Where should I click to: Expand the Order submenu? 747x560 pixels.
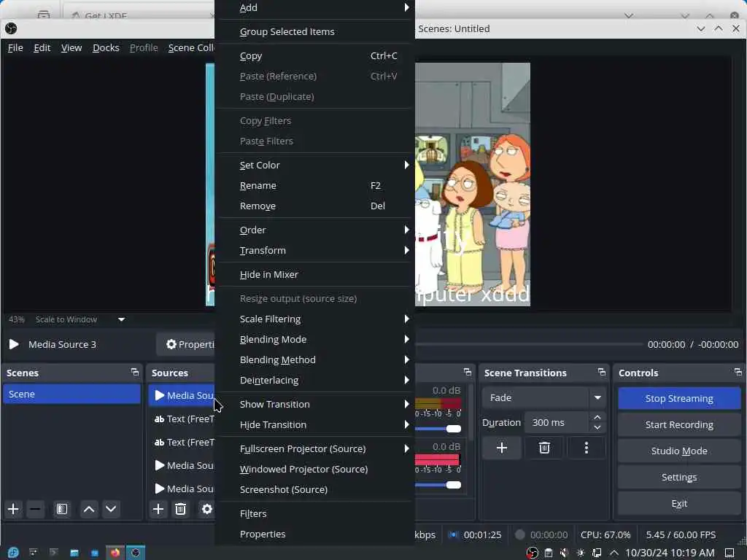coord(314,230)
